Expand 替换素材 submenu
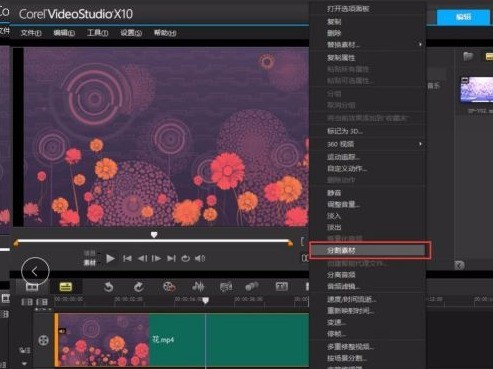This screenshot has width=493, height=369. 367,44
